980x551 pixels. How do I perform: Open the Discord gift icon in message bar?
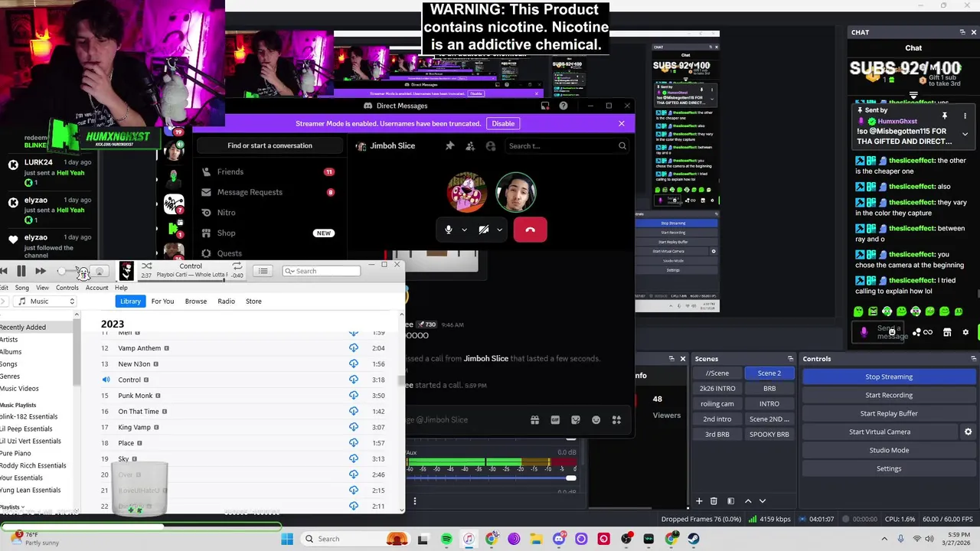[x=534, y=419]
